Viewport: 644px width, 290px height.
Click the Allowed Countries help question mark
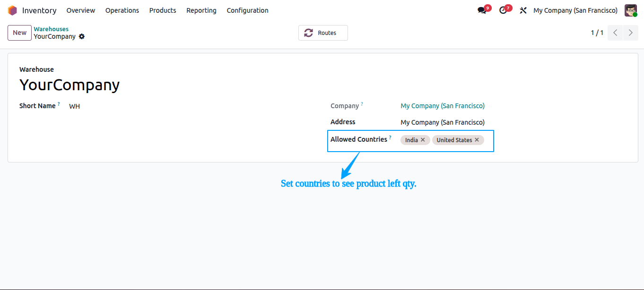(x=390, y=137)
